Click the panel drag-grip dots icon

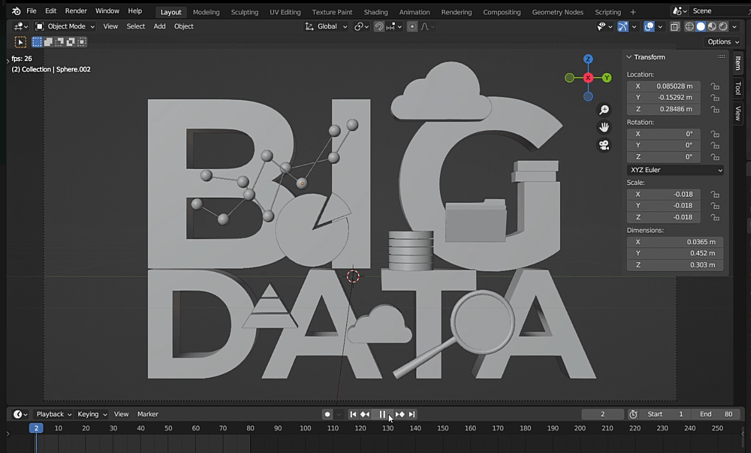tap(721, 57)
